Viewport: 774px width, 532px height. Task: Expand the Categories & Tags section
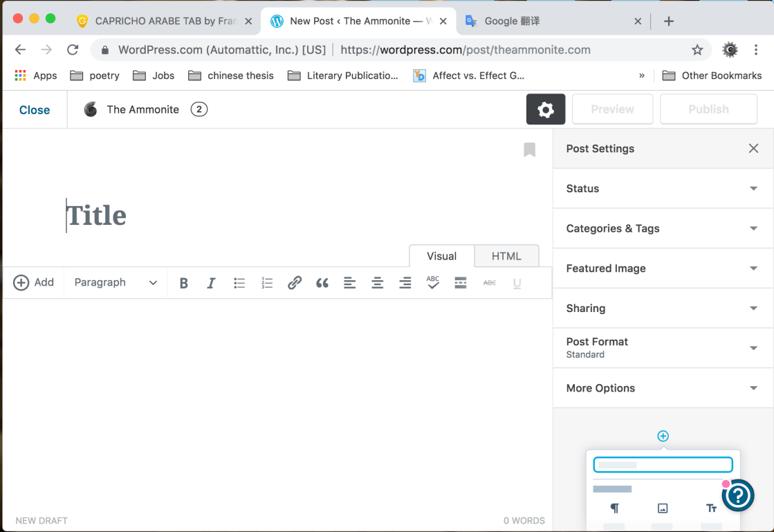click(663, 228)
